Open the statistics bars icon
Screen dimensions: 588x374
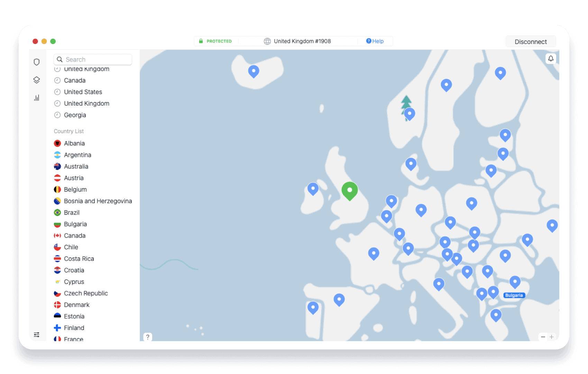click(x=37, y=98)
